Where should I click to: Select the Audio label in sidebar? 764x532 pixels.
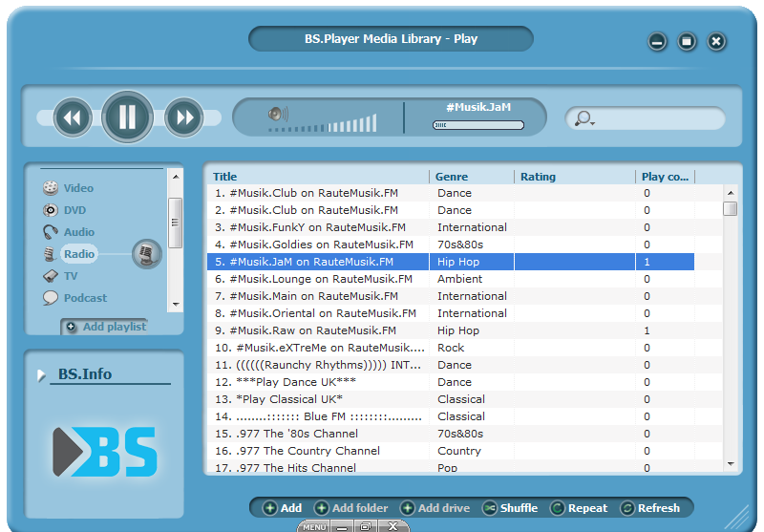pyautogui.click(x=79, y=232)
